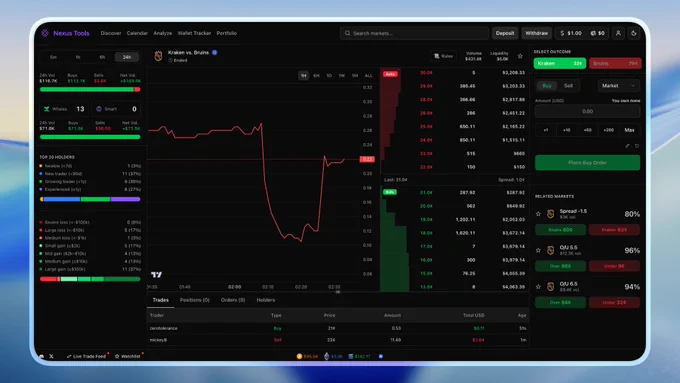Click the Deposit button
Screen dimensions: 680x383
(x=505, y=33)
